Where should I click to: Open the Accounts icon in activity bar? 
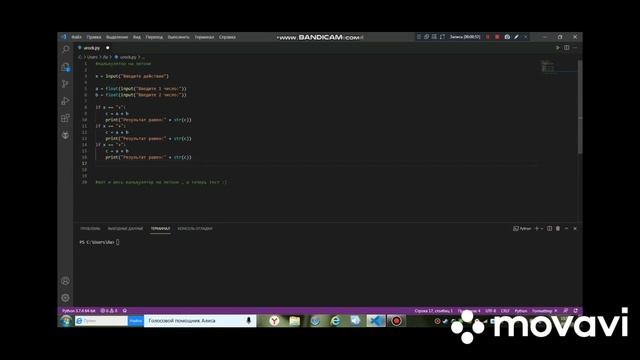(65, 281)
